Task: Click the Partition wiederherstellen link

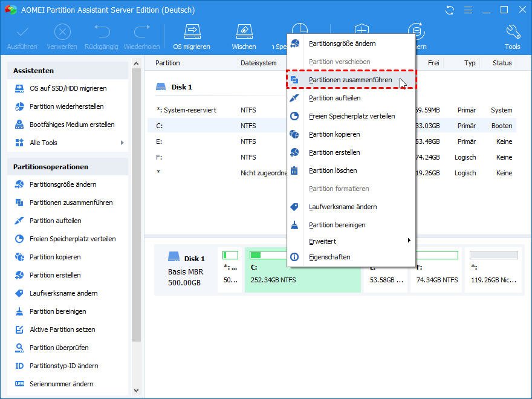Action: [x=66, y=106]
